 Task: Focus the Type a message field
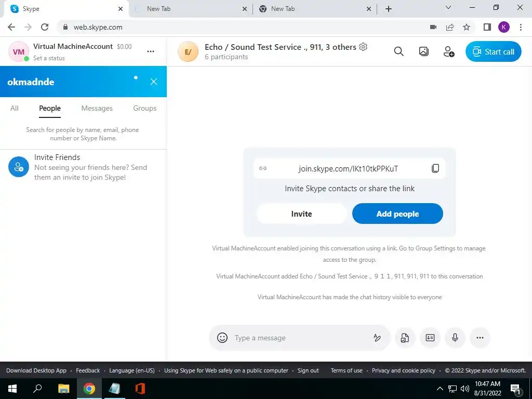tap(299, 338)
